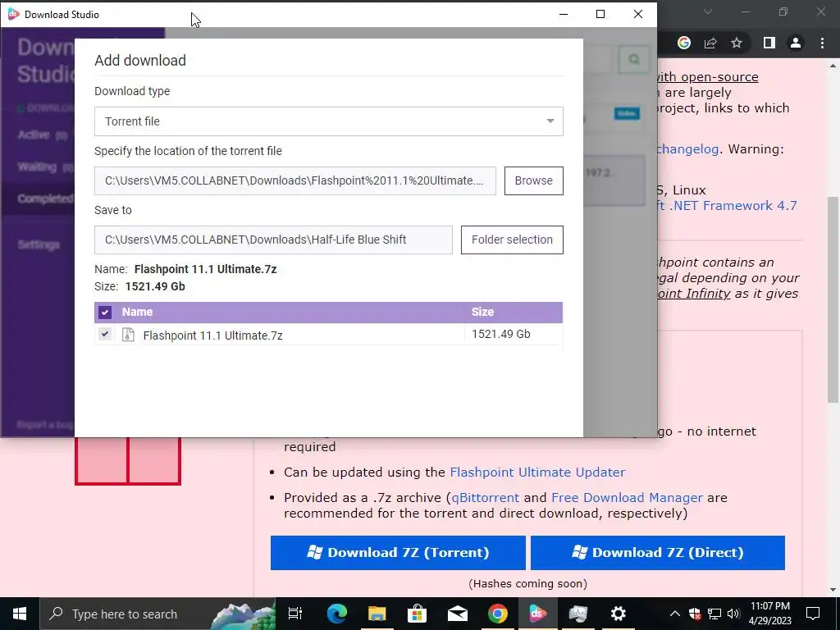Open Waiting tab in Download Studio sidebar

click(45, 167)
